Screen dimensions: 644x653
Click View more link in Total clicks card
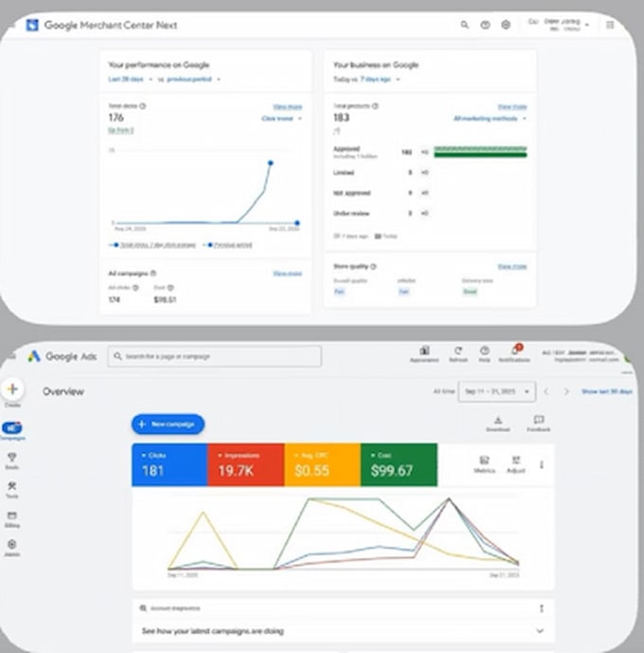click(288, 106)
